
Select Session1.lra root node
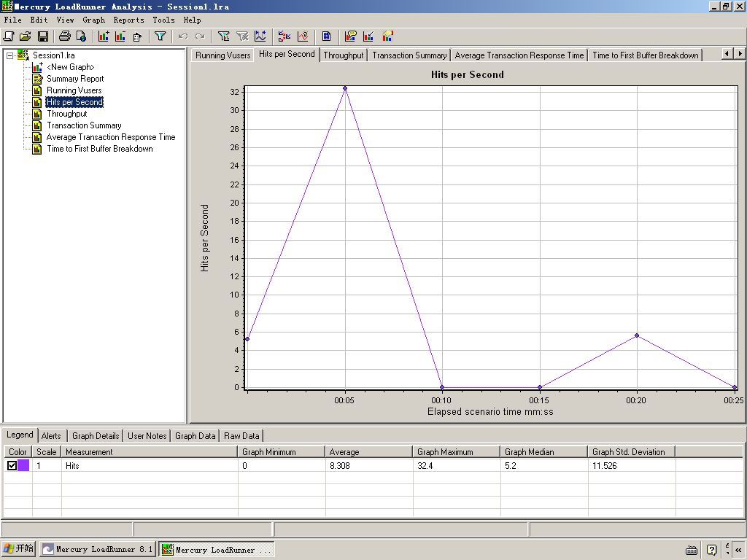53,55
